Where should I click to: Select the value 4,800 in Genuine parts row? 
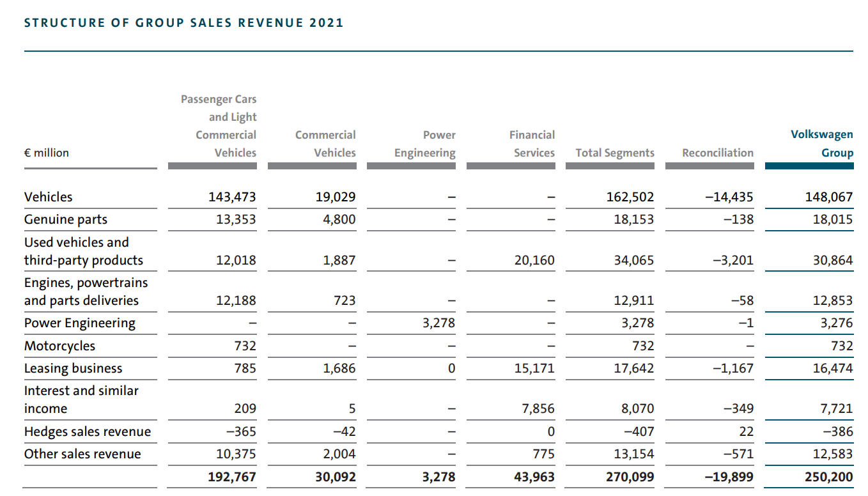(339, 219)
